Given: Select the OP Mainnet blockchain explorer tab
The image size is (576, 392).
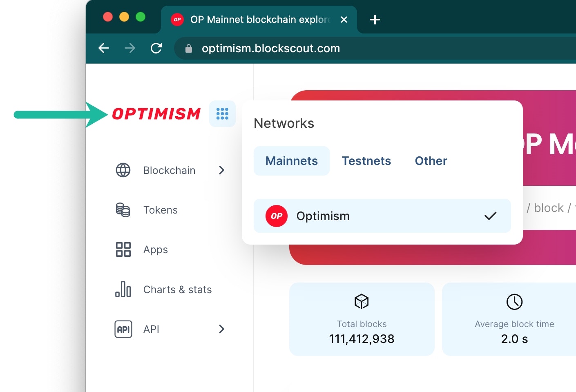Looking at the screenshot, I should (x=259, y=20).
